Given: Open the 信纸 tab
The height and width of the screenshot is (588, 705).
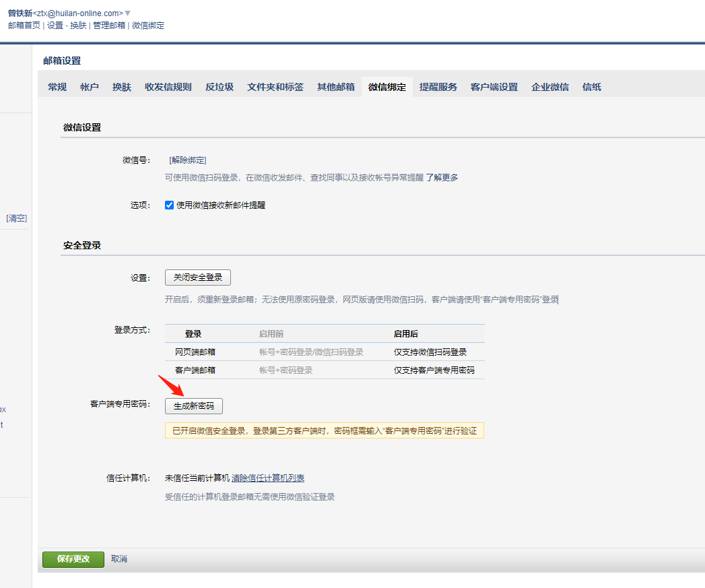Looking at the screenshot, I should tap(592, 87).
